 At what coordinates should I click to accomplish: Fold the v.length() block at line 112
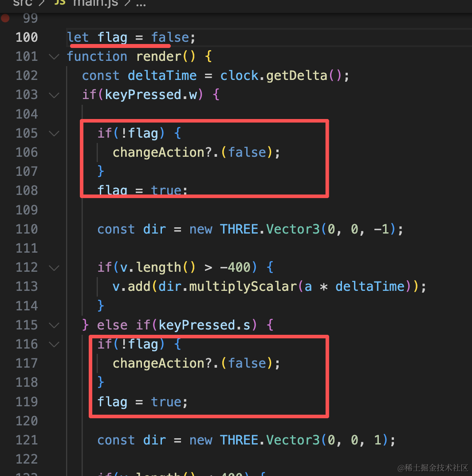point(54,268)
